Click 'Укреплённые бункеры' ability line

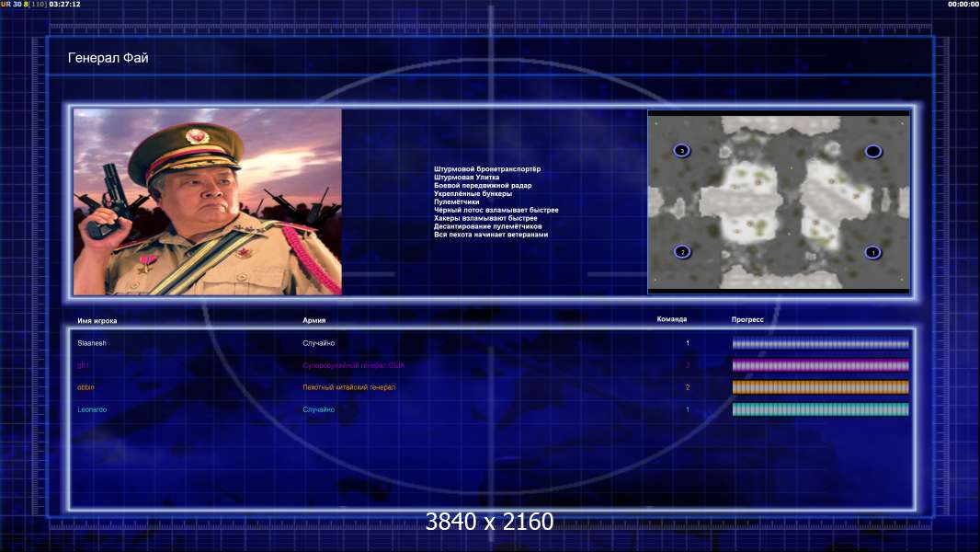pos(473,193)
